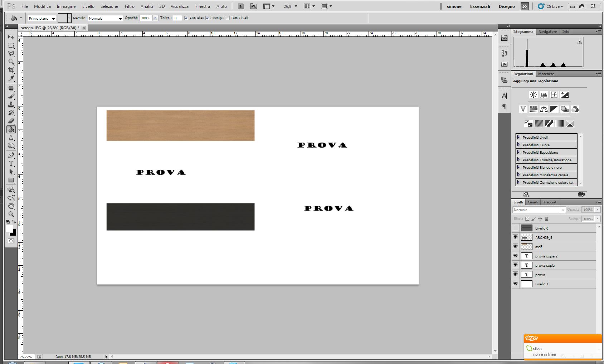
Task: Switch to the Canali tab
Action: pyautogui.click(x=532, y=202)
